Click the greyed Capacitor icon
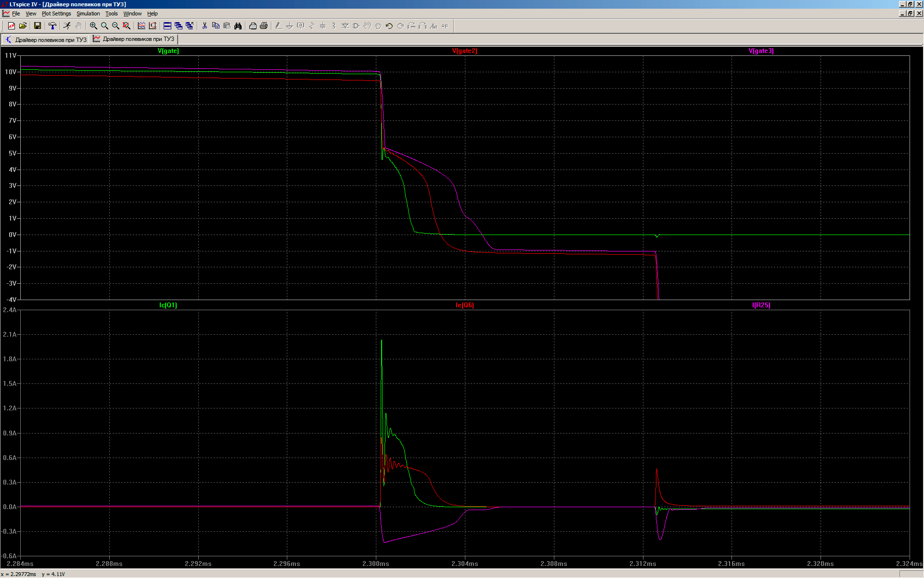Viewport: 924px width, 578px height. (323, 26)
